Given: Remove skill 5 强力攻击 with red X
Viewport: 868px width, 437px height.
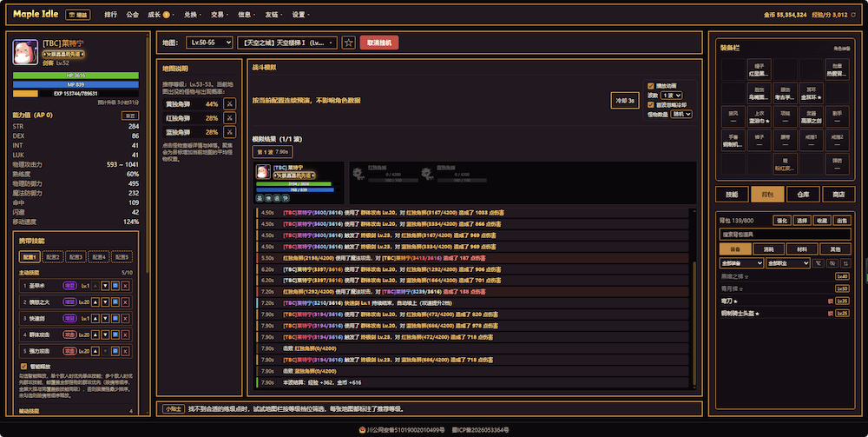Looking at the screenshot, I should (x=125, y=351).
